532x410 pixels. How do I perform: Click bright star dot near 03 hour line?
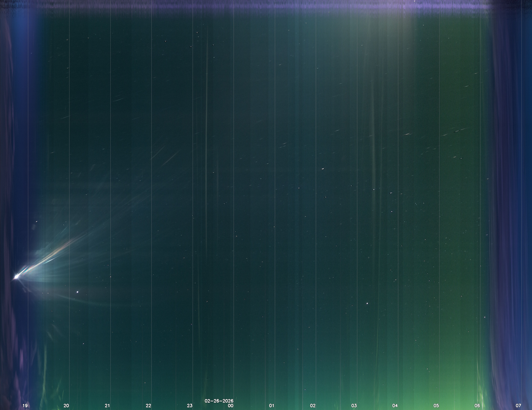click(367, 303)
